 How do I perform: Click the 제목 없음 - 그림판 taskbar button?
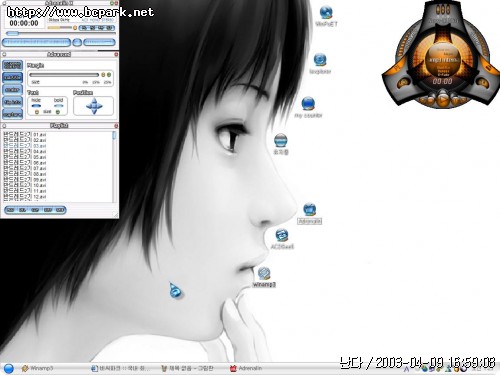pyautogui.click(x=187, y=368)
